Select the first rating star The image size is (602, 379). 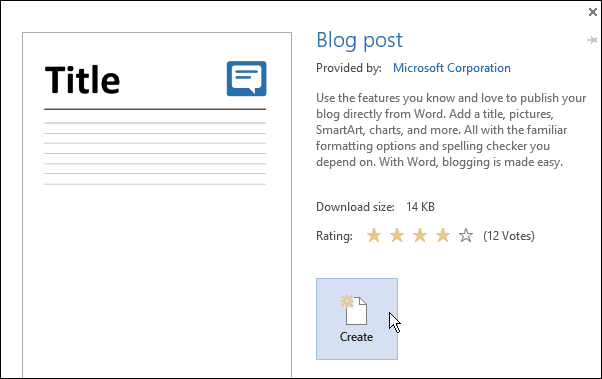click(374, 235)
